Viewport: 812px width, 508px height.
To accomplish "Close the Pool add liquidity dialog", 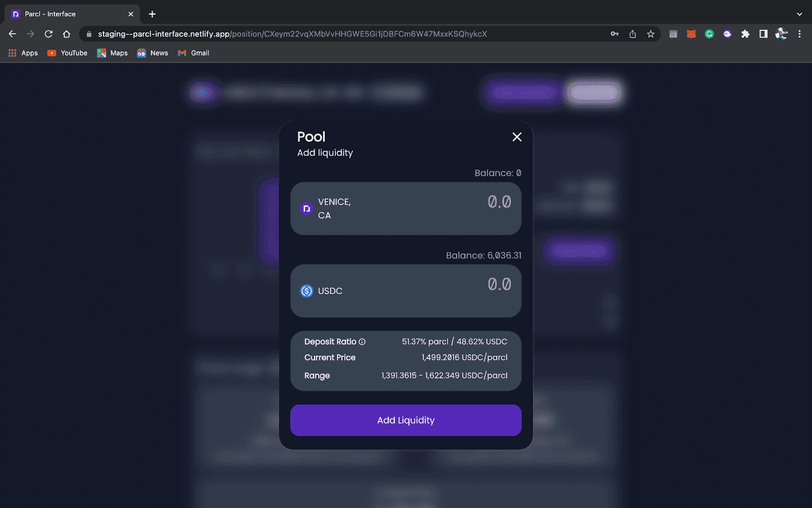I will [517, 137].
